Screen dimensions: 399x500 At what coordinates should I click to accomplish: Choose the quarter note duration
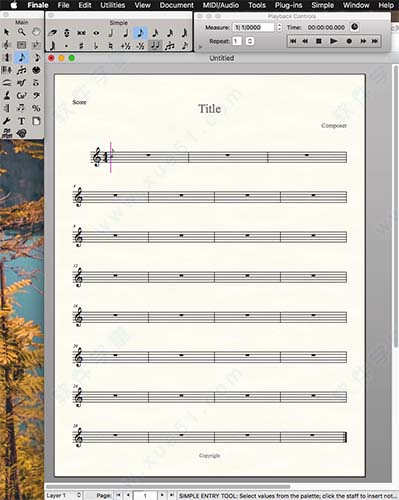pyautogui.click(x=126, y=33)
